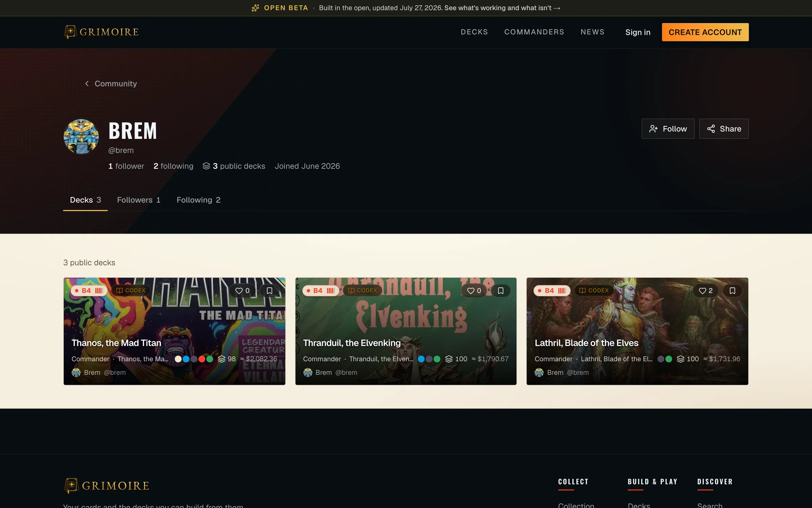
Task: Open the Thranduil, the Elvenking deck title
Action: [x=352, y=343]
